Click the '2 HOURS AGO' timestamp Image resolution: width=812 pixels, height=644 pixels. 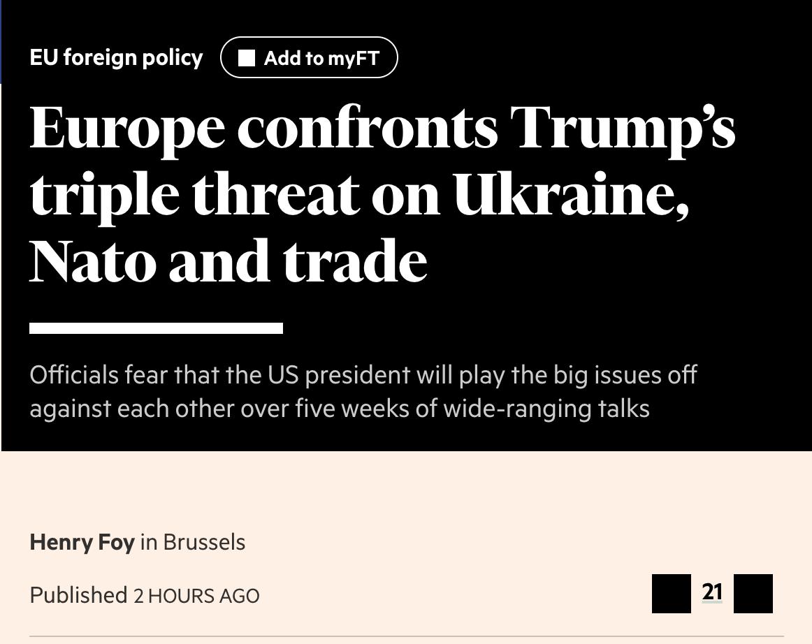[196, 596]
